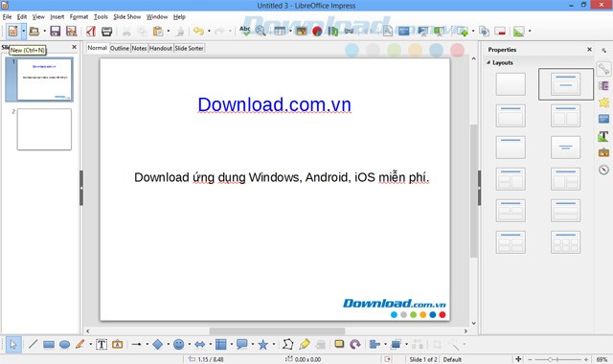Open the File menu
This screenshot has height=364, width=613.
7,17
